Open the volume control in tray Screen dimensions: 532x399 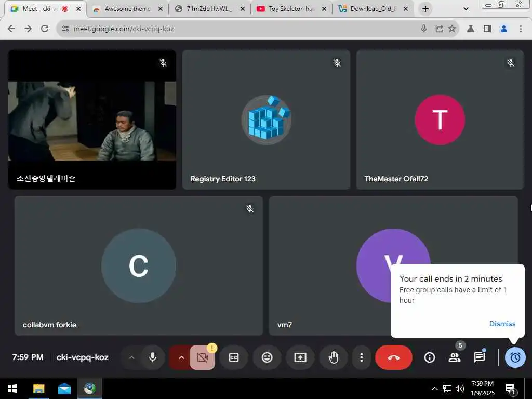tap(460, 389)
